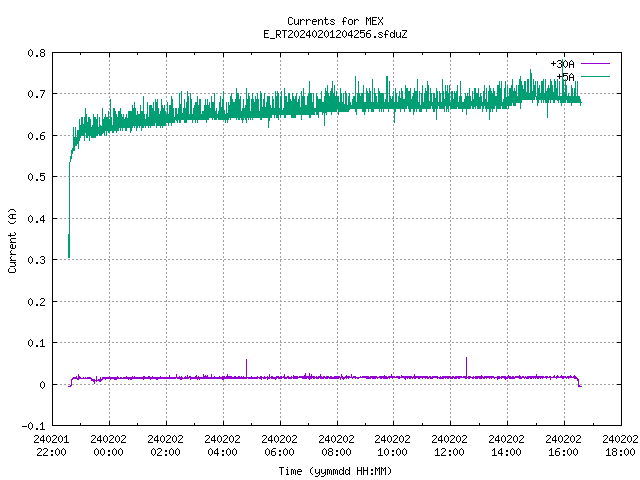
Task: Click the 0.8 y-axis tick label
Action: tap(36, 53)
